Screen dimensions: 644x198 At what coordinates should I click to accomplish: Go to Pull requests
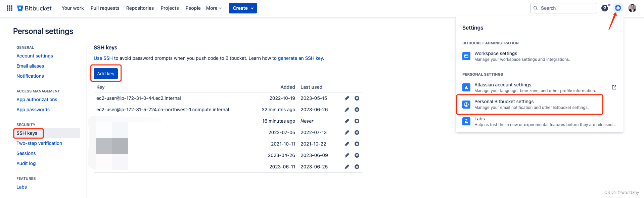[105, 8]
